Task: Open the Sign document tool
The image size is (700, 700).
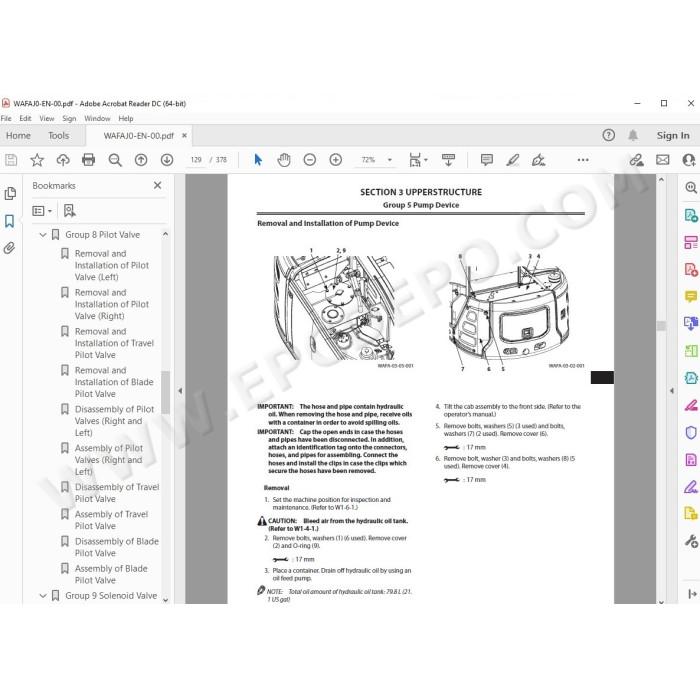Action: tap(538, 160)
